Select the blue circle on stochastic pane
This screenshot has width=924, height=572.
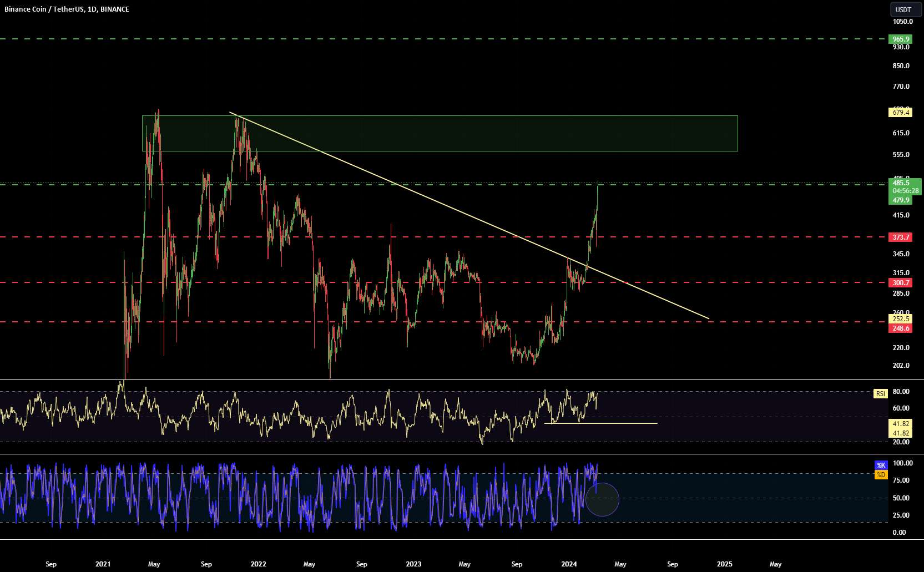pos(602,499)
